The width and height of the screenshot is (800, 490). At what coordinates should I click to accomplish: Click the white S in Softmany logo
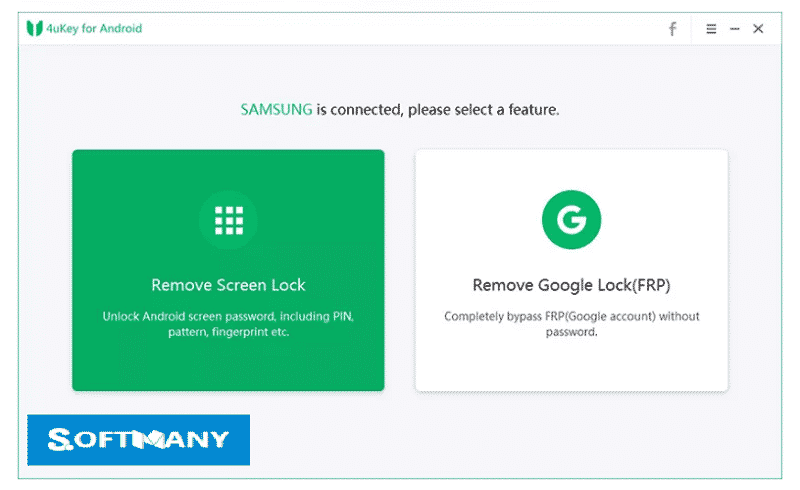point(60,439)
